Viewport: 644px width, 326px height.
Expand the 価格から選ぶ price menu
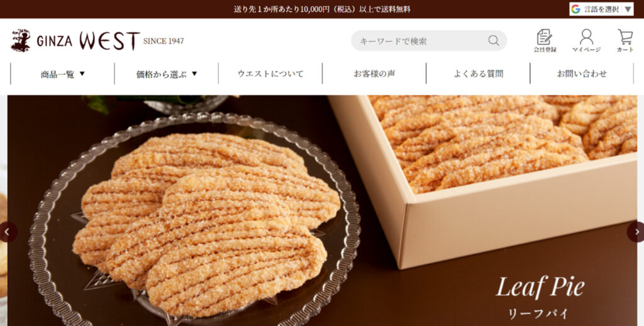[x=166, y=74]
